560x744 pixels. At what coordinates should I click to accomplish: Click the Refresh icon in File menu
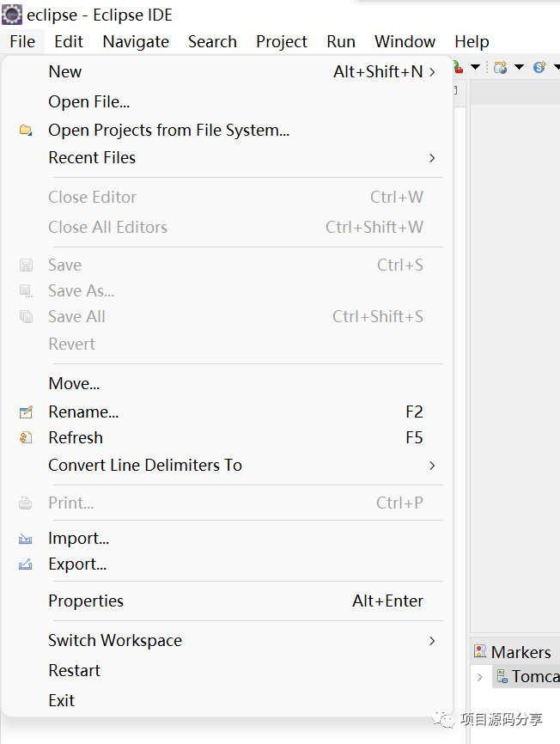pyautogui.click(x=26, y=437)
